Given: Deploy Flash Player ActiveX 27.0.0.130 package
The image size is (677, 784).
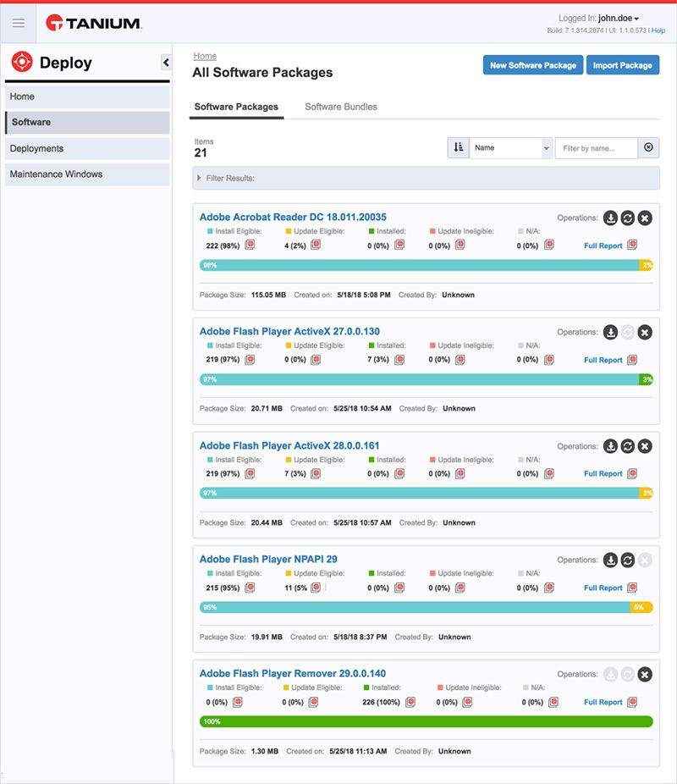Looking at the screenshot, I should tap(610, 332).
